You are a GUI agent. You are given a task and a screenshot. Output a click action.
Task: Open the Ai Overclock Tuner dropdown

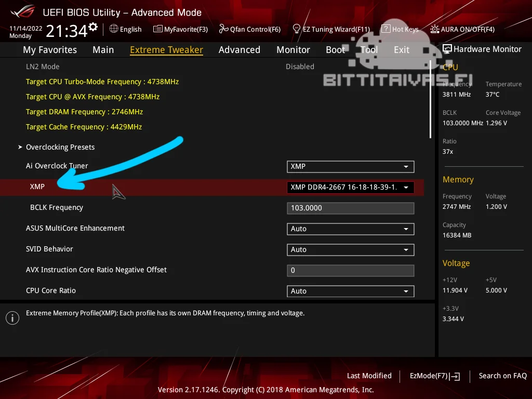pyautogui.click(x=350, y=166)
